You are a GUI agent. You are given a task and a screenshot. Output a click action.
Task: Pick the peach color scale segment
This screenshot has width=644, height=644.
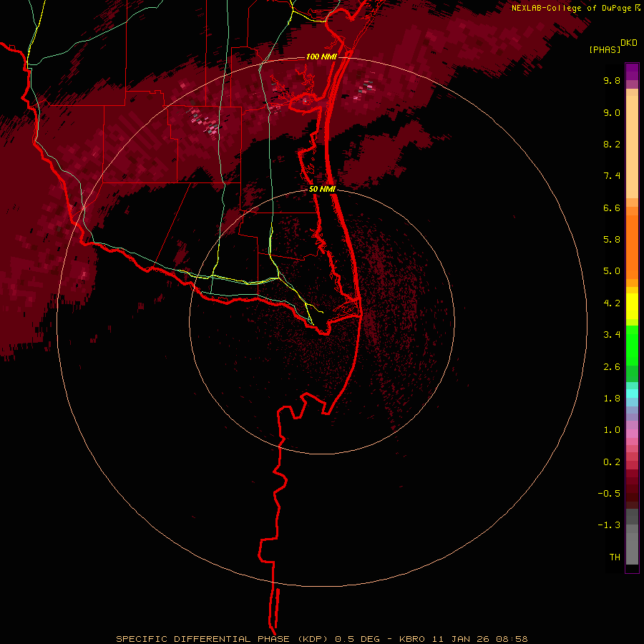tap(632, 147)
